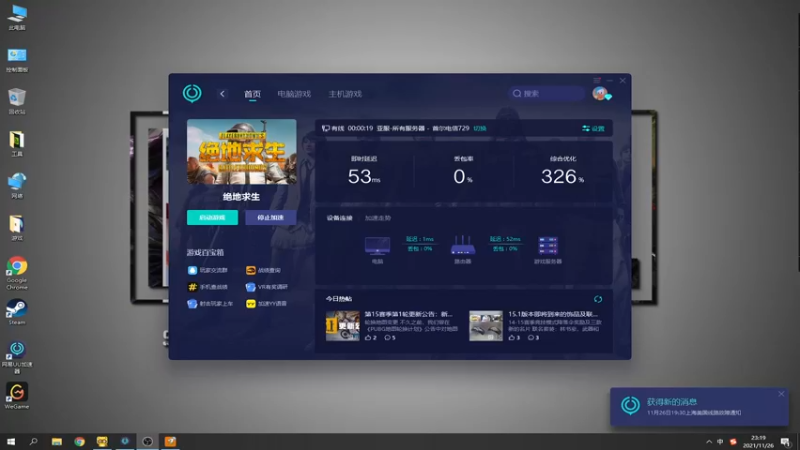Open the Steam desktop shortcut

click(17, 312)
